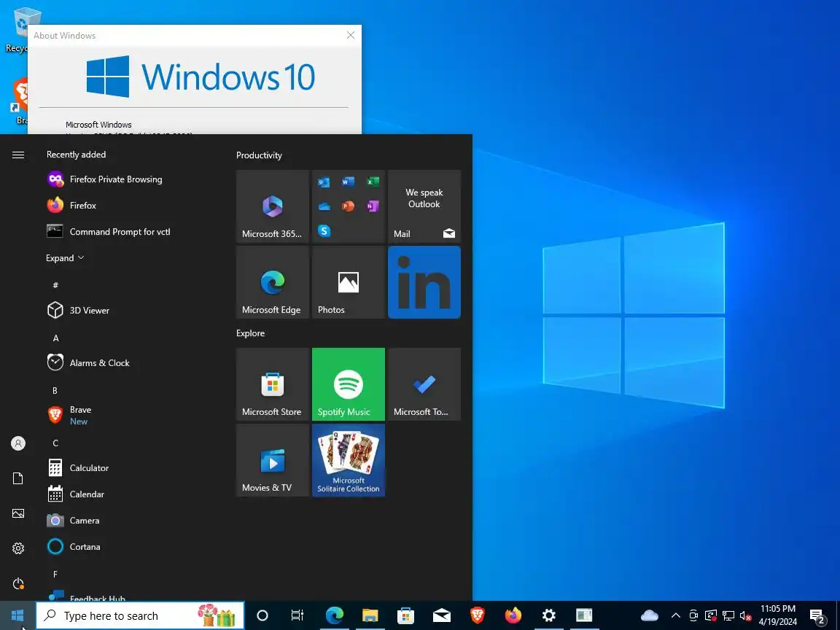Open Microsoft Solitaire Collection tile
Screen dimensions: 840x630
click(x=349, y=460)
